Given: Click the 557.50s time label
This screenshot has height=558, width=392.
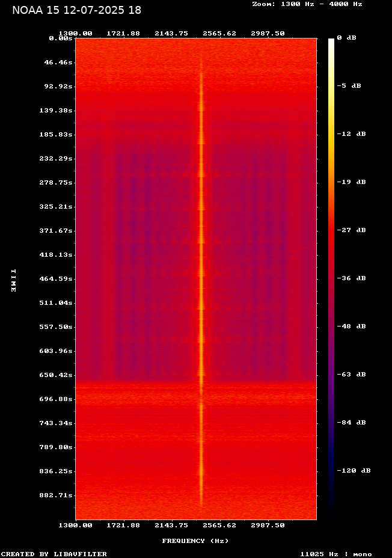Looking at the screenshot, I should point(56,327).
